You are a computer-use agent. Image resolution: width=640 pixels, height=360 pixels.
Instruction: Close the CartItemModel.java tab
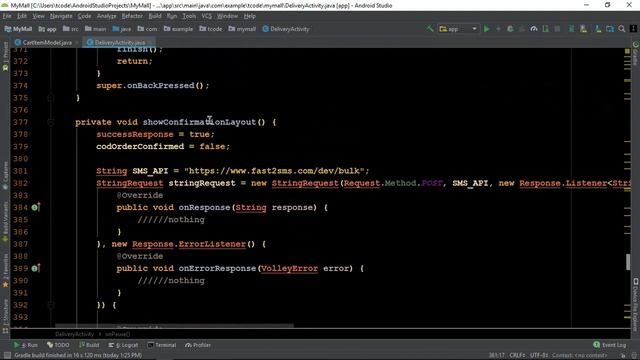pos(77,42)
